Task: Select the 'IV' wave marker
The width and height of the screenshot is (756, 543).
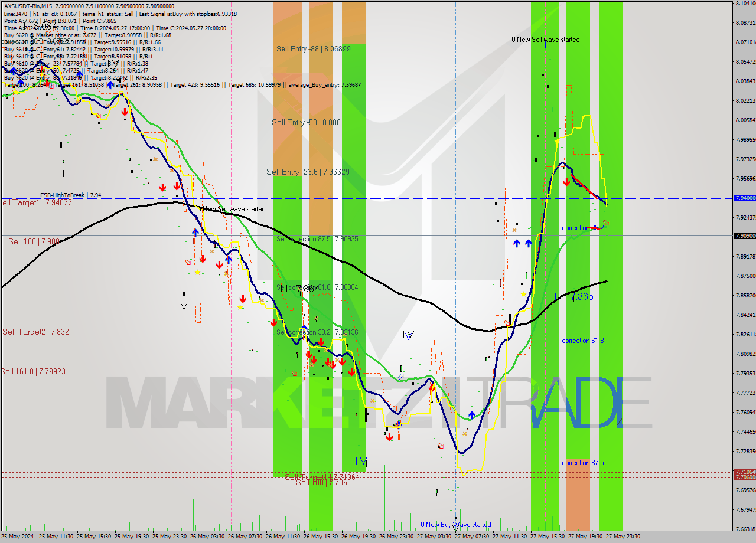Action: (x=408, y=335)
